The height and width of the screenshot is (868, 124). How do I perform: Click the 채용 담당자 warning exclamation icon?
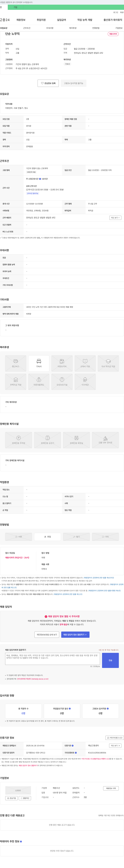46,616
